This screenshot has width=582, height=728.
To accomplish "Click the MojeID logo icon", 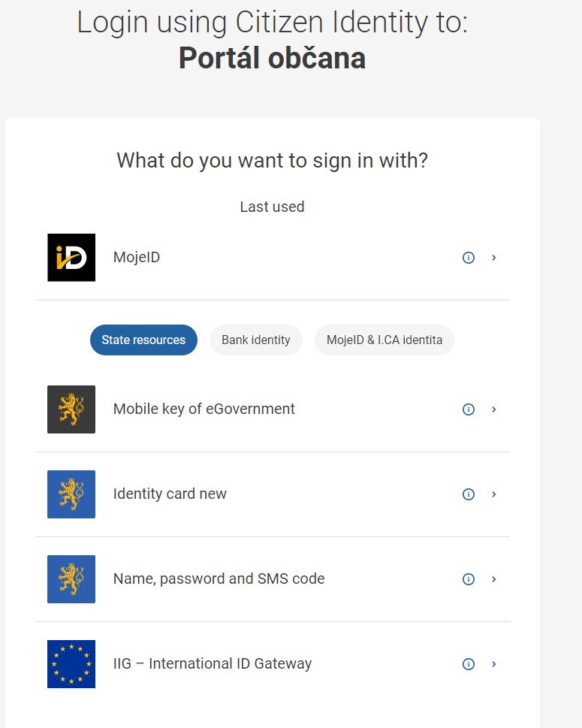I will click(x=71, y=258).
